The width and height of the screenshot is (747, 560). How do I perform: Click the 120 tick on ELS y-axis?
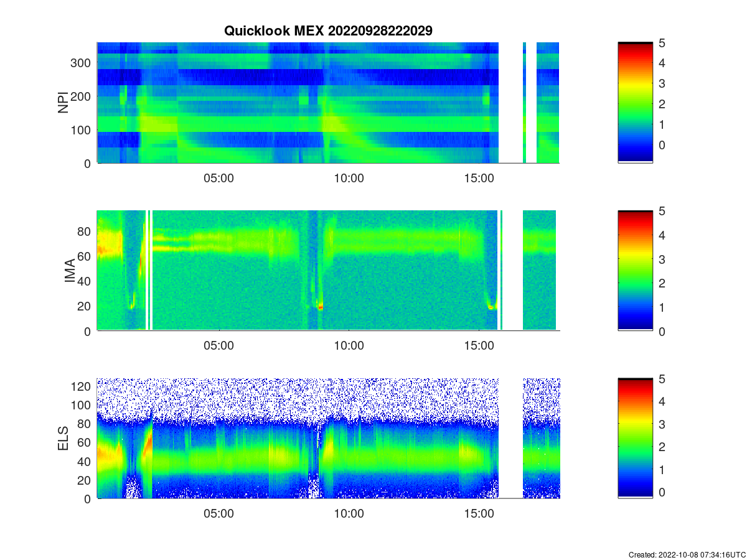click(x=82, y=386)
